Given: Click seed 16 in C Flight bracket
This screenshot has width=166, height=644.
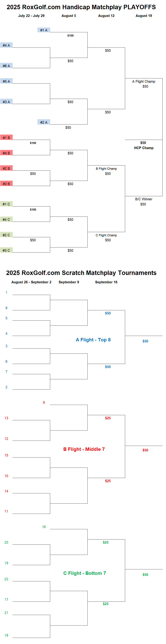Looking at the screenshot, I should (x=44, y=527).
